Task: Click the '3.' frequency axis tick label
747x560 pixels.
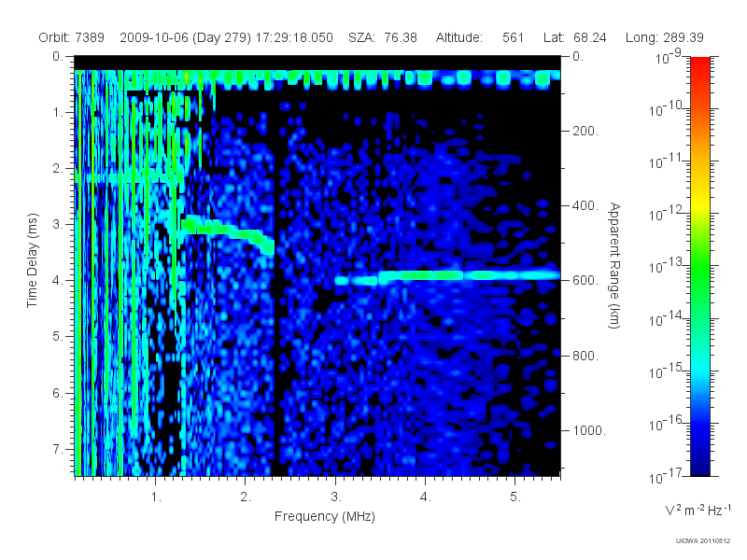Action: click(336, 497)
